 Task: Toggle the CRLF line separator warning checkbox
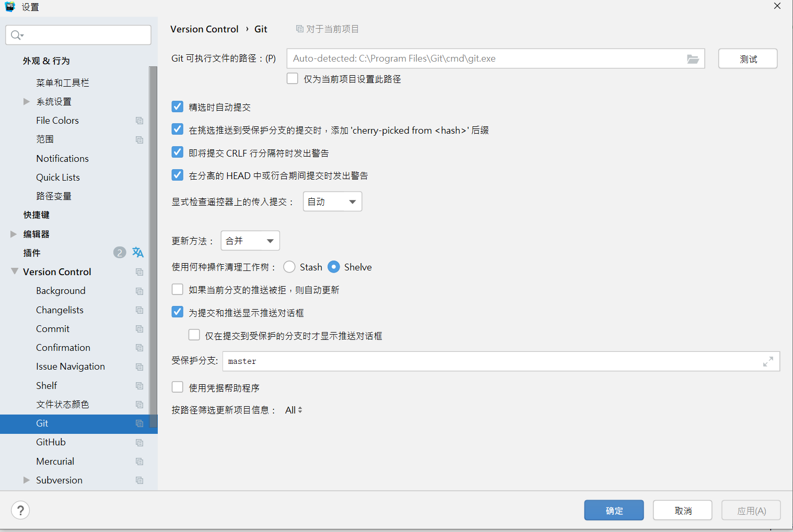178,152
